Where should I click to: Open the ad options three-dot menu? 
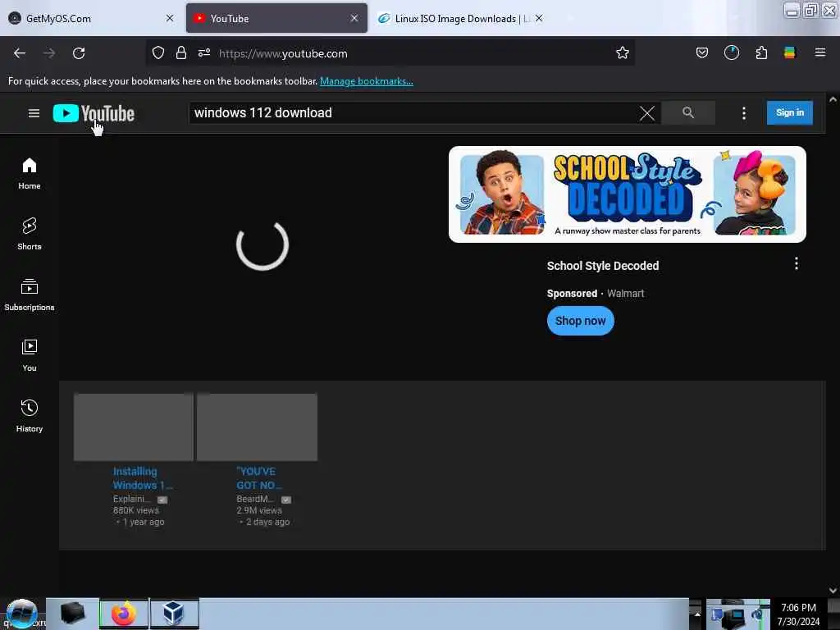(x=796, y=263)
